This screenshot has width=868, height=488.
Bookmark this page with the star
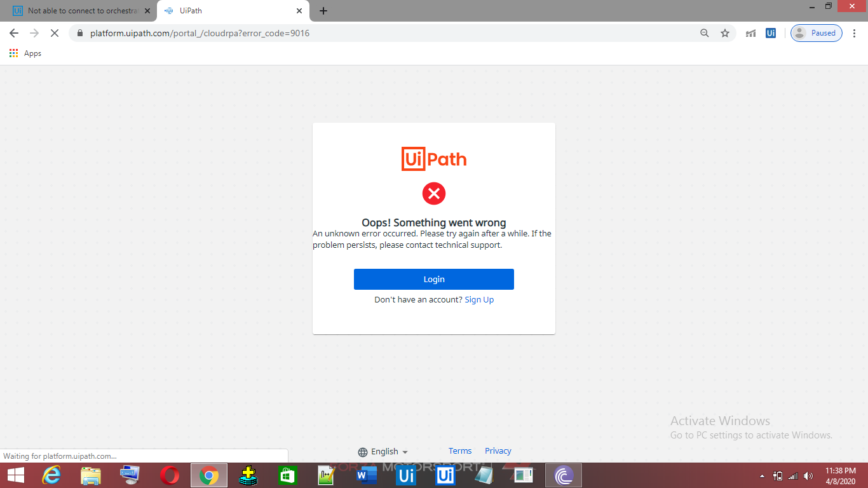coord(725,33)
